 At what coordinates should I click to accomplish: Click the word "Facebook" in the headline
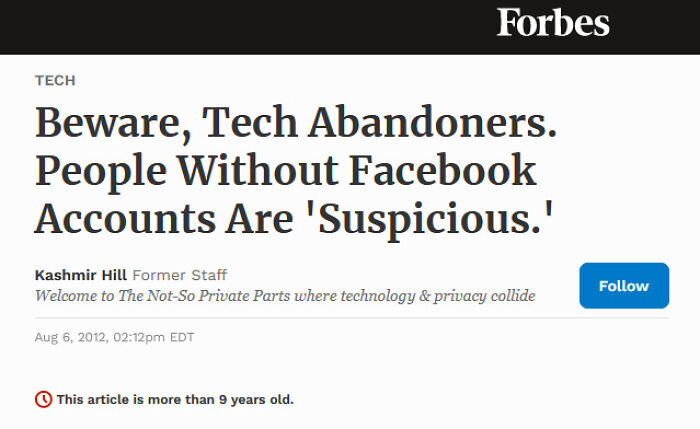(441, 171)
